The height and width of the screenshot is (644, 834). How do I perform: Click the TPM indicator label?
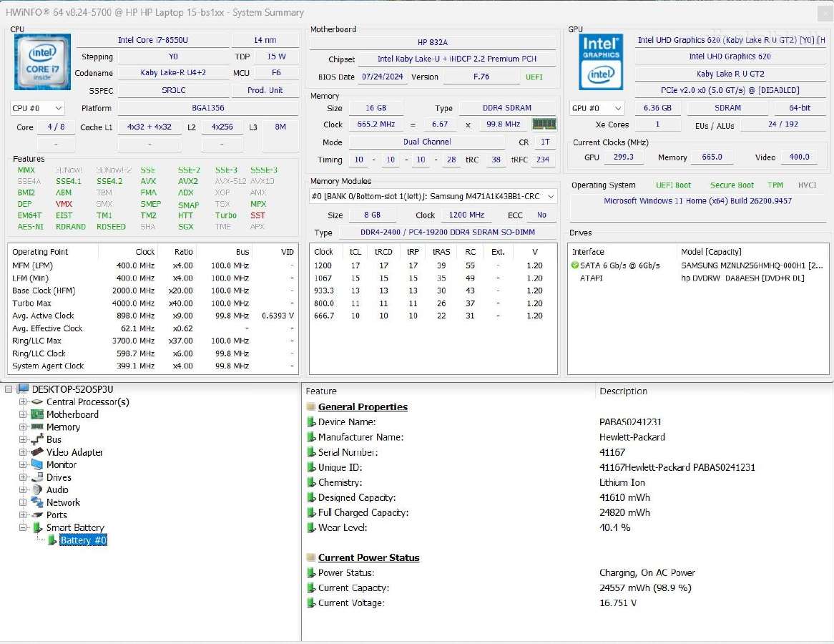[x=775, y=185]
